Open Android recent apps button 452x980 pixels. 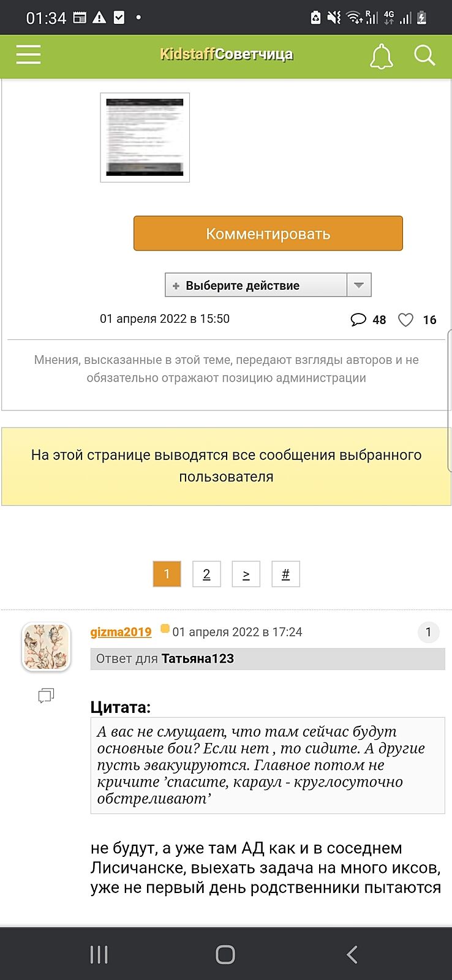[x=99, y=954]
